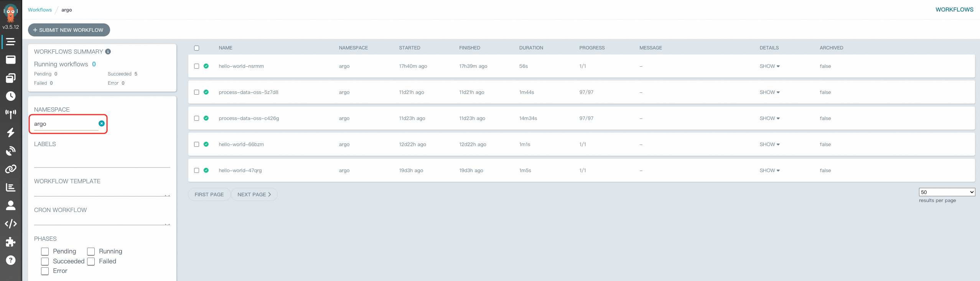The height and width of the screenshot is (281, 980).
Task: Expand SHOW details for process-data-oss-c426g
Action: pyautogui.click(x=769, y=118)
